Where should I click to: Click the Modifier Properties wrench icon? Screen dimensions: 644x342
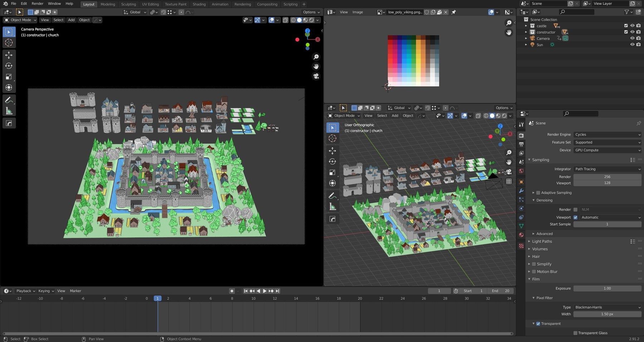[x=521, y=191]
